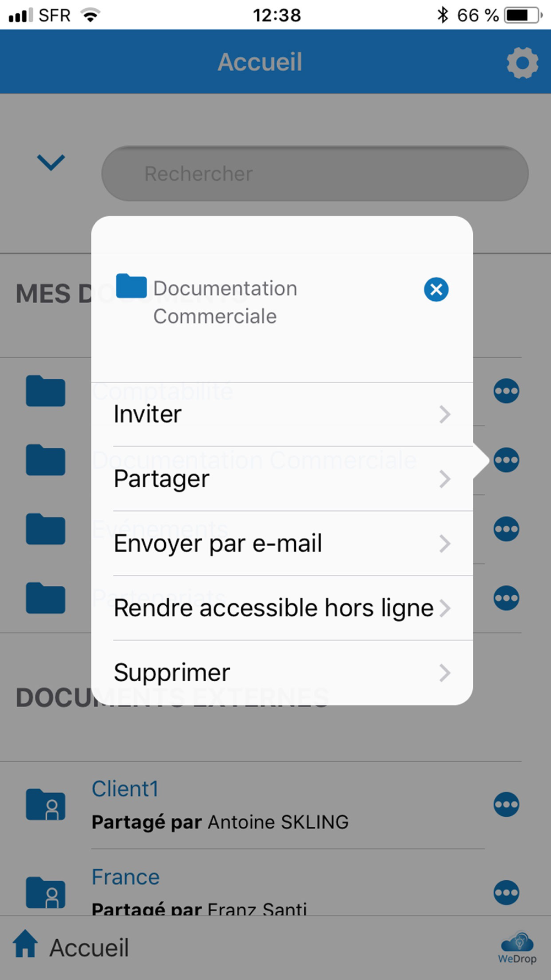Open more options for Client1 folder
The width and height of the screenshot is (551, 980).
(506, 805)
